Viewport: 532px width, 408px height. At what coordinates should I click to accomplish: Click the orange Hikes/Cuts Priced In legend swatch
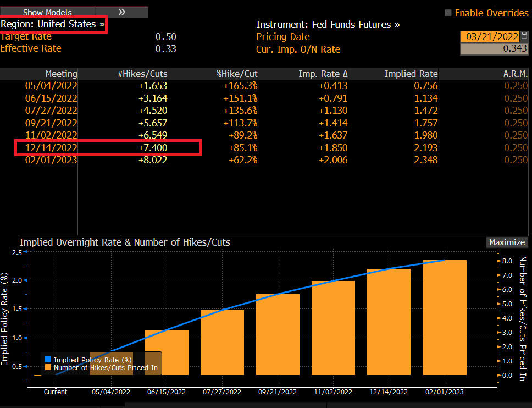(47, 367)
